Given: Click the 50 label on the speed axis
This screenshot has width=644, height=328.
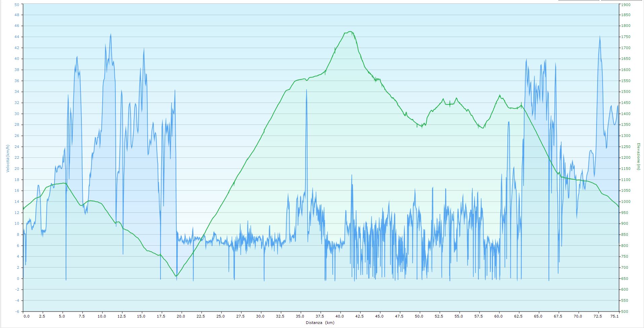Looking at the screenshot, I should [x=17, y=4].
